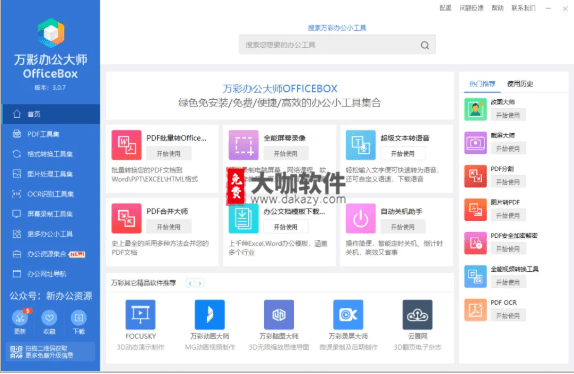Click the green portrait tool icon

coord(476,109)
